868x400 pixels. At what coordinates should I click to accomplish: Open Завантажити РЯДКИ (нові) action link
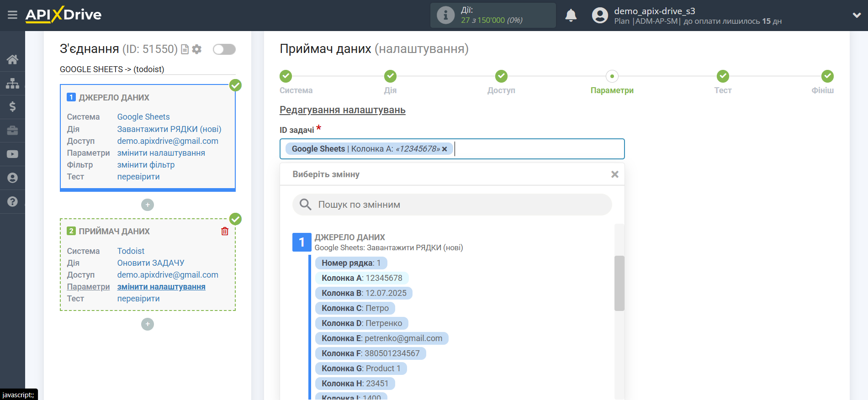(x=169, y=129)
